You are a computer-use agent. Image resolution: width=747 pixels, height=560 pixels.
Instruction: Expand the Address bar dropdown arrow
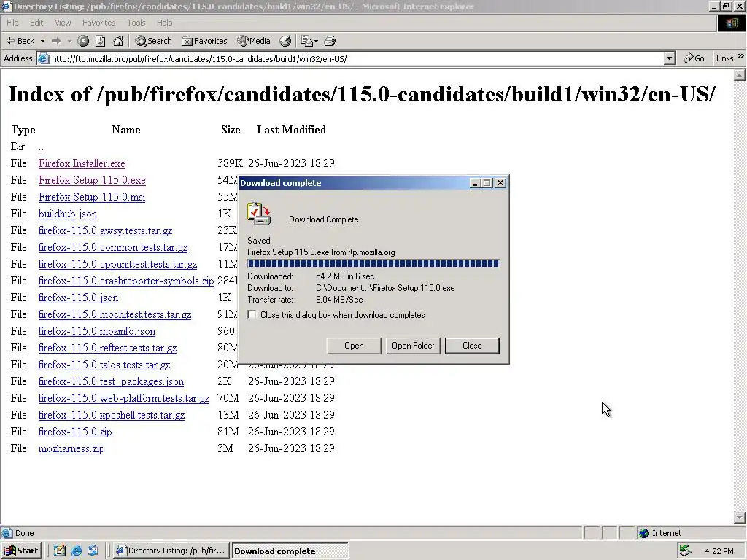(670, 58)
